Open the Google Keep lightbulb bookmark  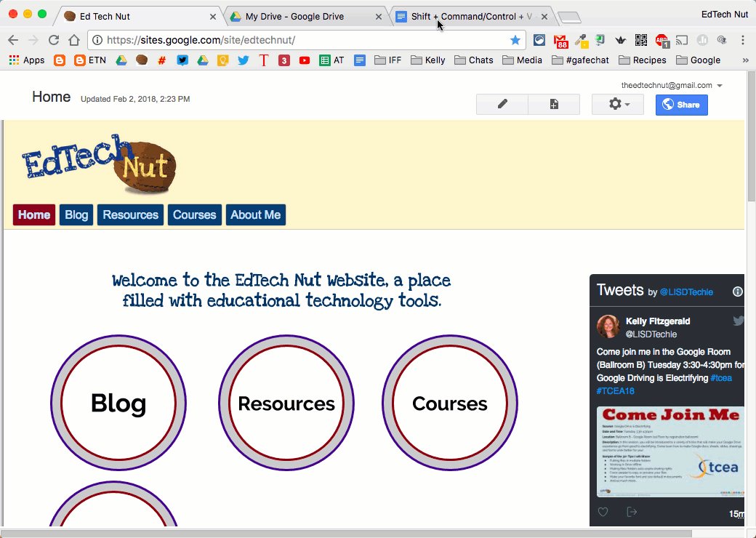222,60
